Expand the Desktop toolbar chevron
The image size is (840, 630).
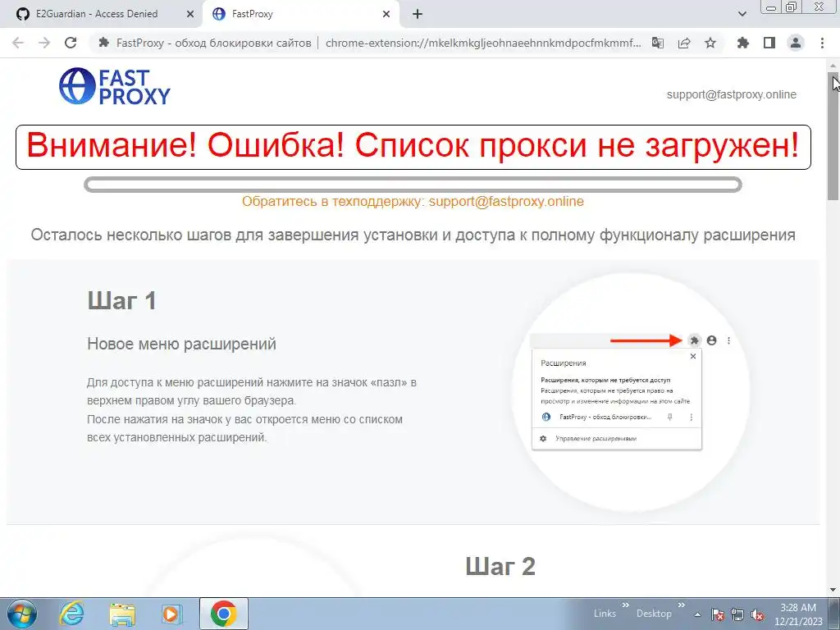tap(681, 605)
